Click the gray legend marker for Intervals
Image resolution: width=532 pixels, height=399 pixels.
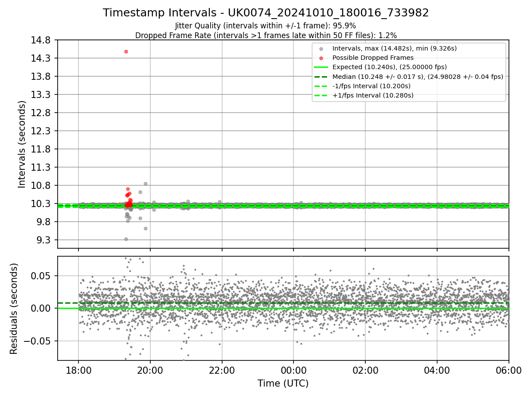(321, 49)
